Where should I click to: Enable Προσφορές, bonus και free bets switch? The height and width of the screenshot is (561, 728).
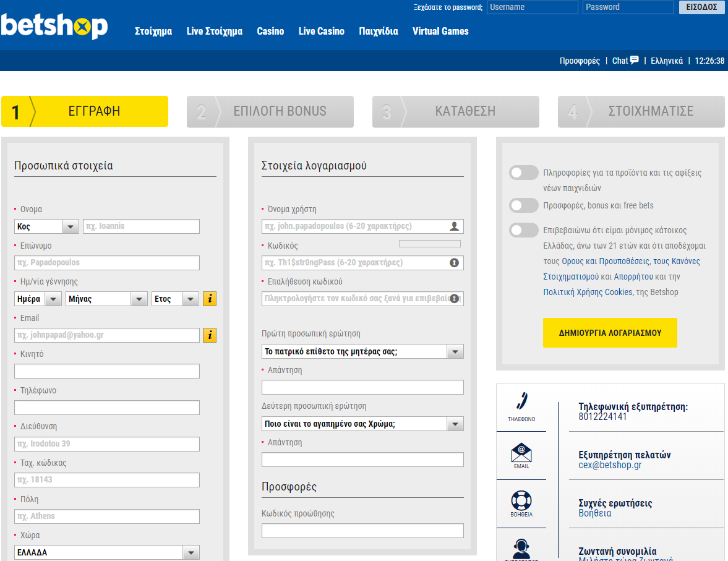[523, 205]
